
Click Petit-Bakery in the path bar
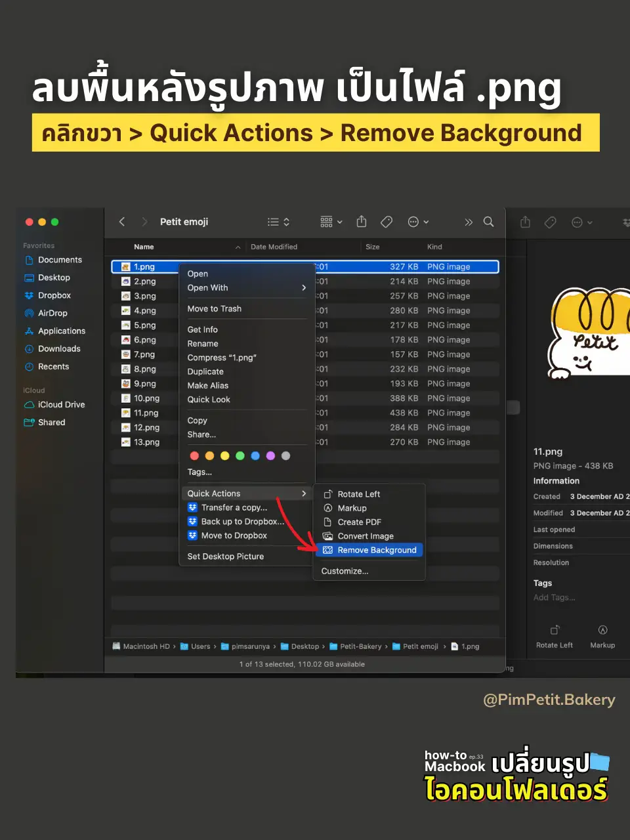pyautogui.click(x=360, y=646)
